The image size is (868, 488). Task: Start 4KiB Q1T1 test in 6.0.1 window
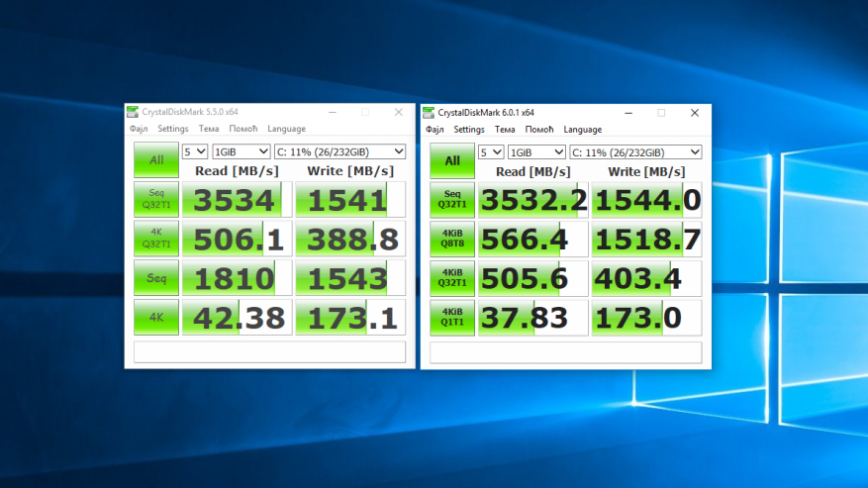(452, 318)
